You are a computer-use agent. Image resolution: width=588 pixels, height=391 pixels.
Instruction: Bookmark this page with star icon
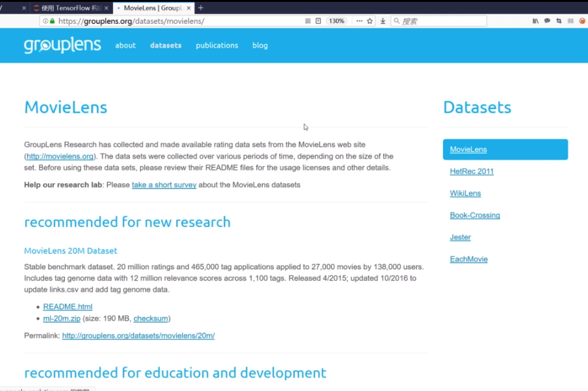370,21
